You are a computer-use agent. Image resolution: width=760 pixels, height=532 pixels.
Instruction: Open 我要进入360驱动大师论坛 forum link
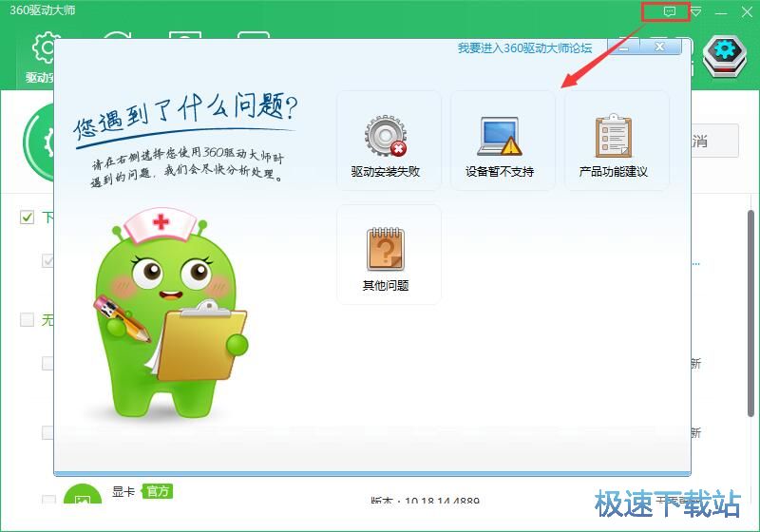[x=525, y=47]
